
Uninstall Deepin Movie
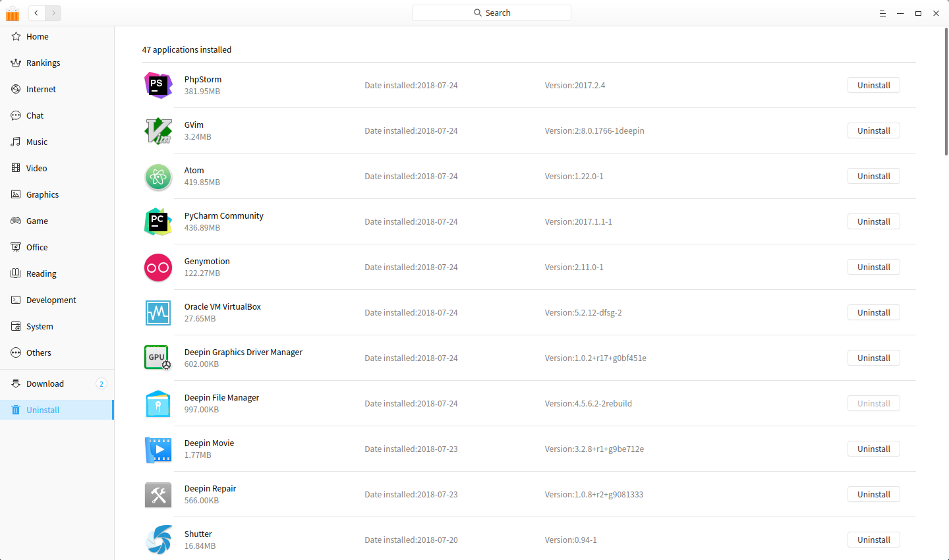(874, 449)
